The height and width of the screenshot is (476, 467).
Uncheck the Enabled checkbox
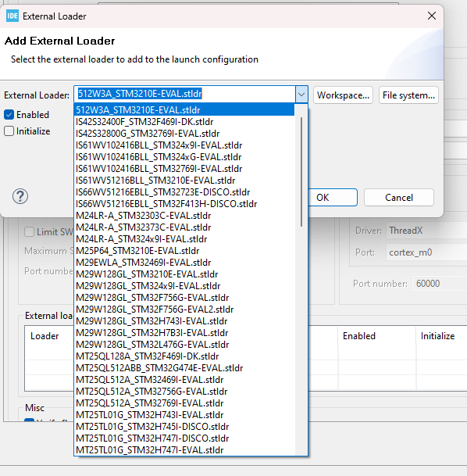pos(9,115)
